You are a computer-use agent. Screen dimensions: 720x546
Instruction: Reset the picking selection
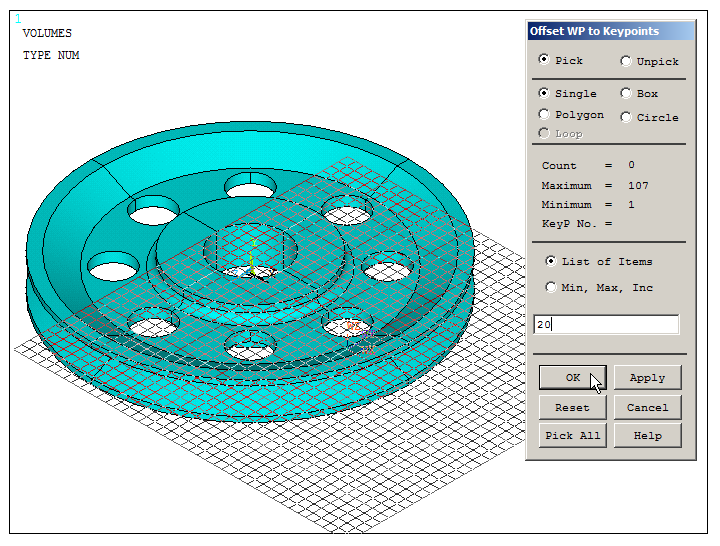click(572, 407)
